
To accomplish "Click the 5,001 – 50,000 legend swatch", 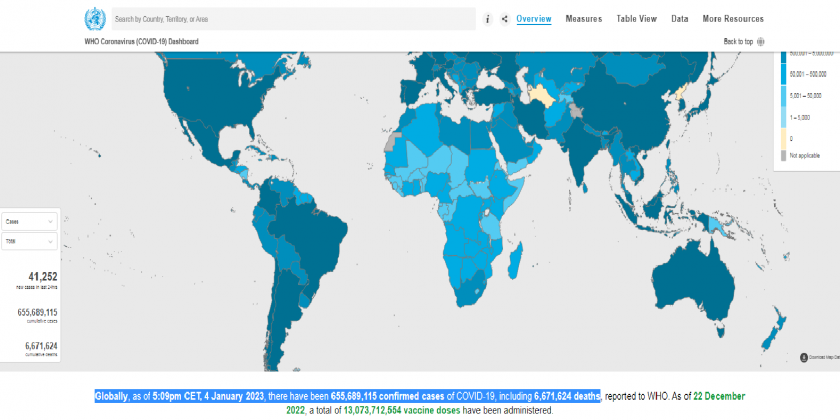I will point(783,96).
